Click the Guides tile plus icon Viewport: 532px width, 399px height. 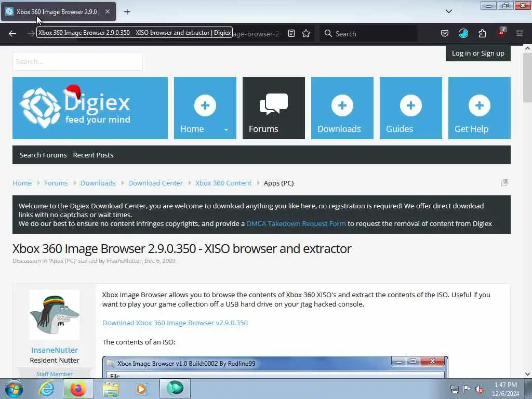click(410, 105)
